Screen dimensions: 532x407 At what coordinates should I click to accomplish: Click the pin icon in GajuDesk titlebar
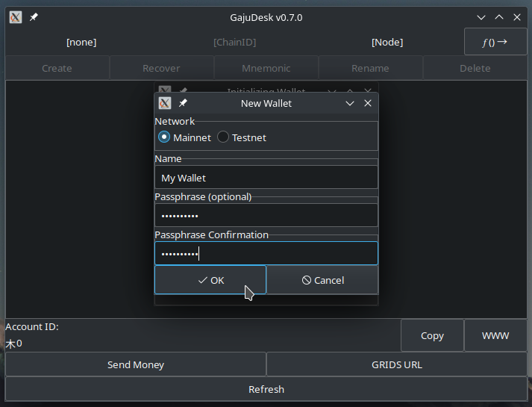(x=34, y=17)
